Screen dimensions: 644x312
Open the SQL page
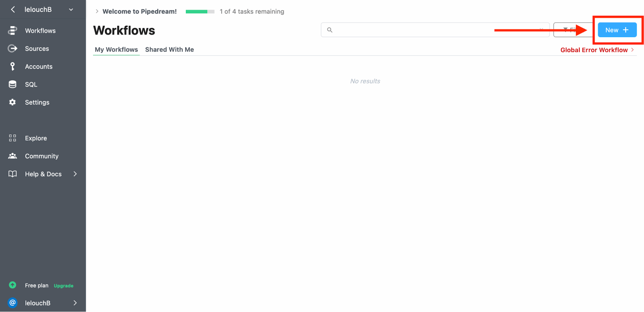[x=31, y=85]
